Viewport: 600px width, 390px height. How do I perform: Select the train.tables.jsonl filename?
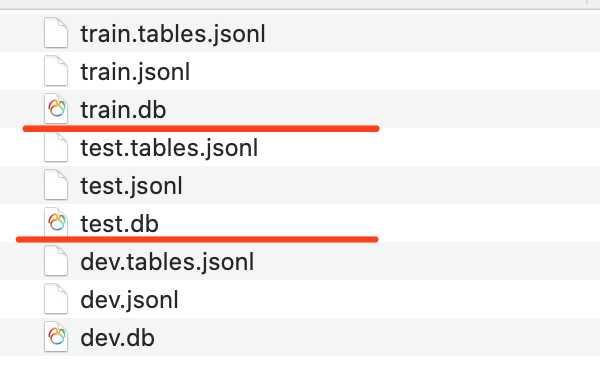[173, 34]
